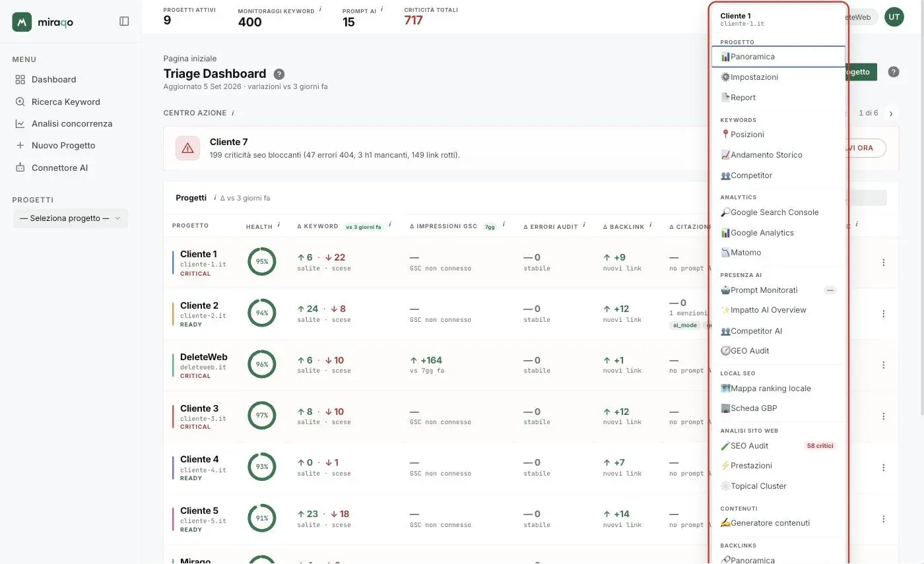Open Analisi concorrenza in the sidebar
The height and width of the screenshot is (564, 924).
(x=71, y=123)
